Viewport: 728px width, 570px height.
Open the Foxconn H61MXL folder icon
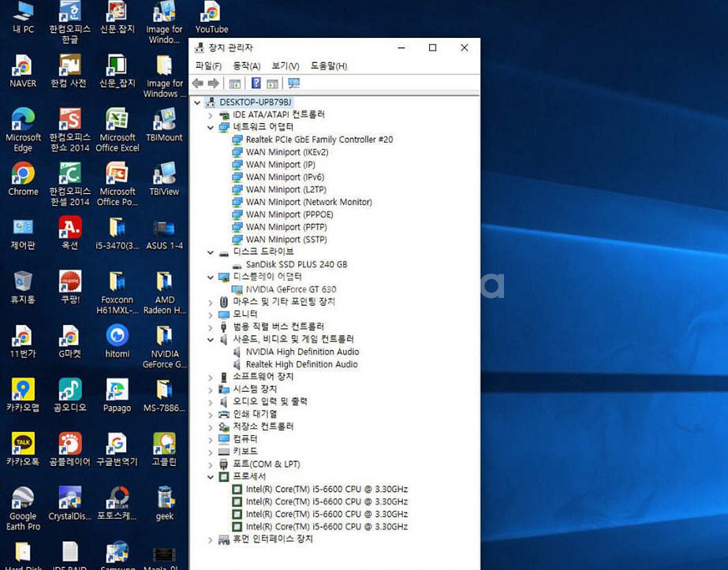point(117,292)
